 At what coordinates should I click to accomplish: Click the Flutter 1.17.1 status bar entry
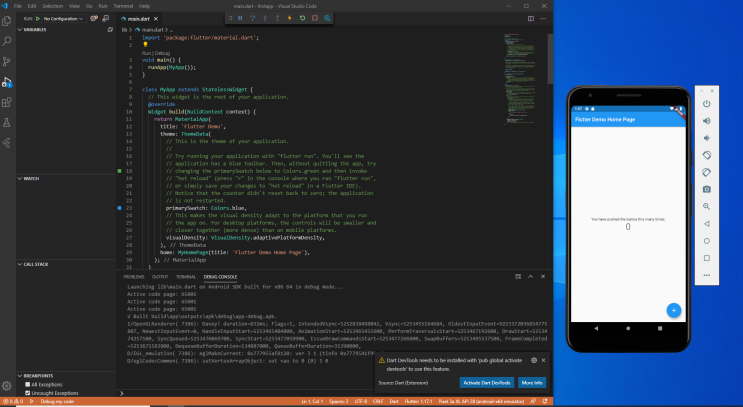pos(418,401)
